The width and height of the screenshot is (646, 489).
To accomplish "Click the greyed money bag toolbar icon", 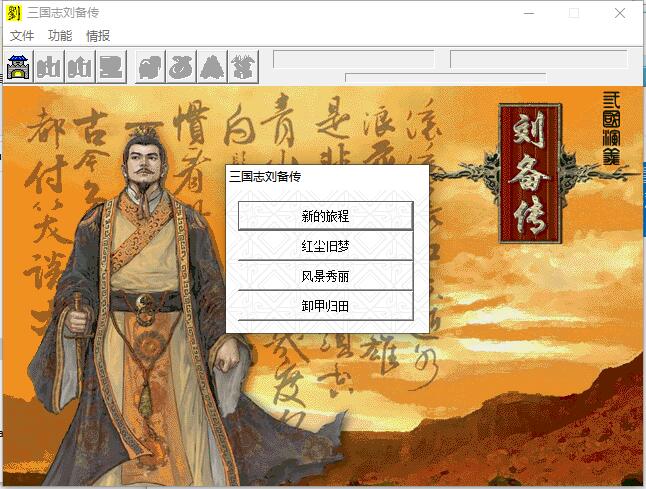I will point(181,67).
